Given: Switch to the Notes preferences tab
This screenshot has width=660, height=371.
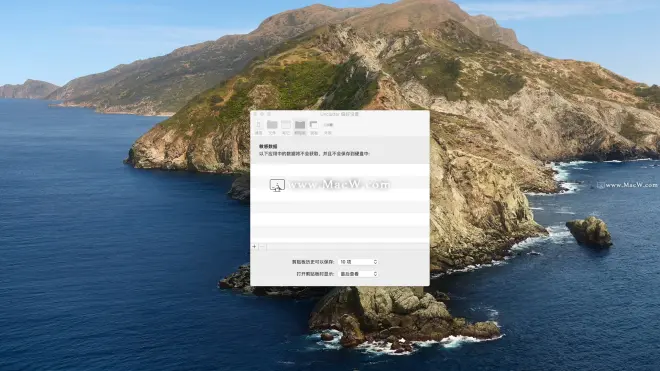Looking at the screenshot, I should tap(286, 127).
